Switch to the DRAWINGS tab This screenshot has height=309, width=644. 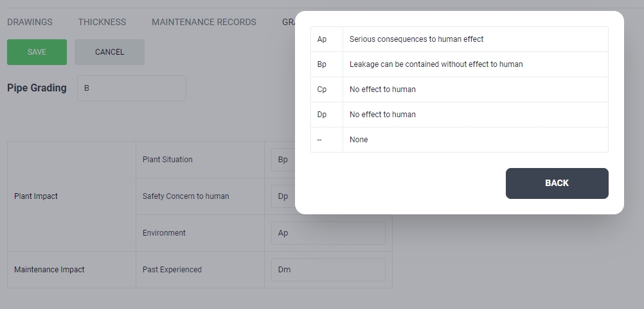[x=30, y=22]
